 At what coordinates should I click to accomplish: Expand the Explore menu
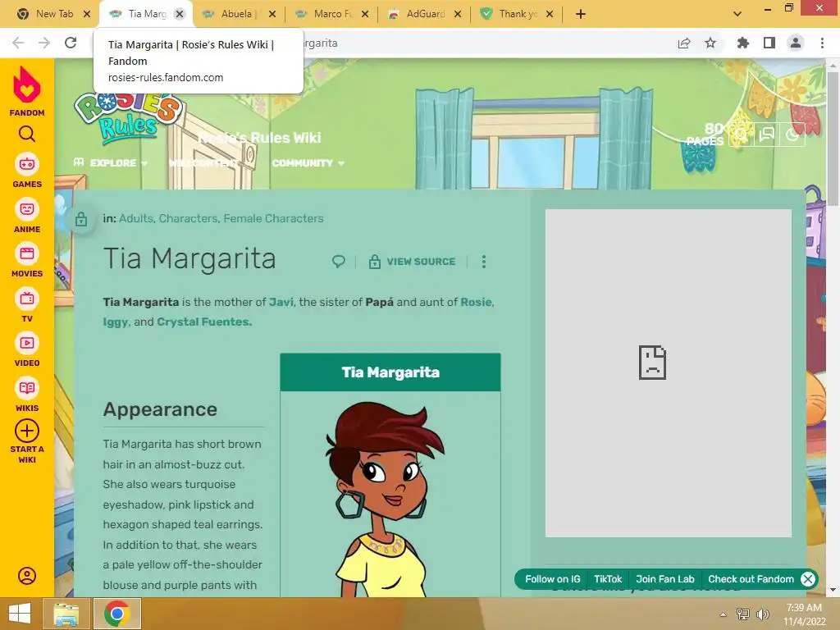click(x=111, y=163)
